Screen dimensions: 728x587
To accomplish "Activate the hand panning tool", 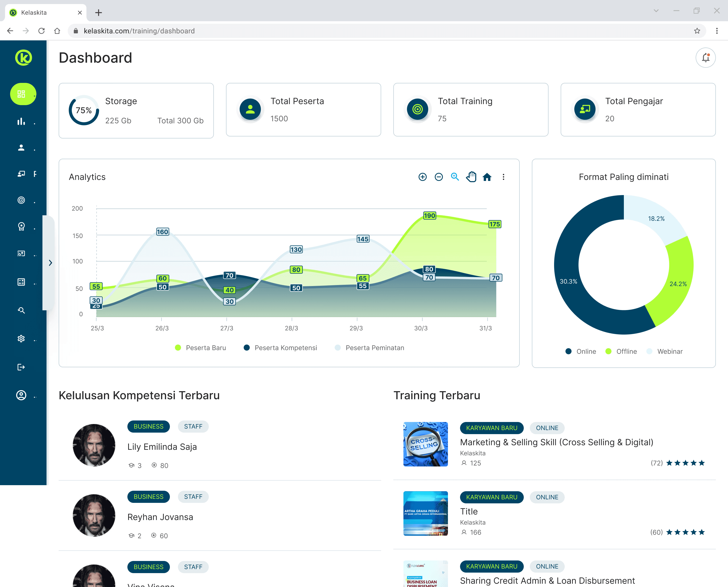I will pos(471,177).
